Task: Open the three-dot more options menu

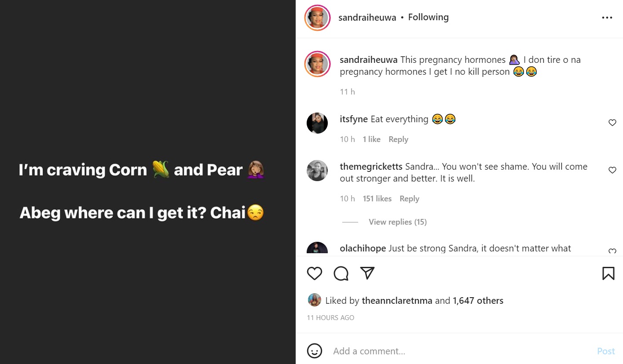Action: tap(607, 18)
